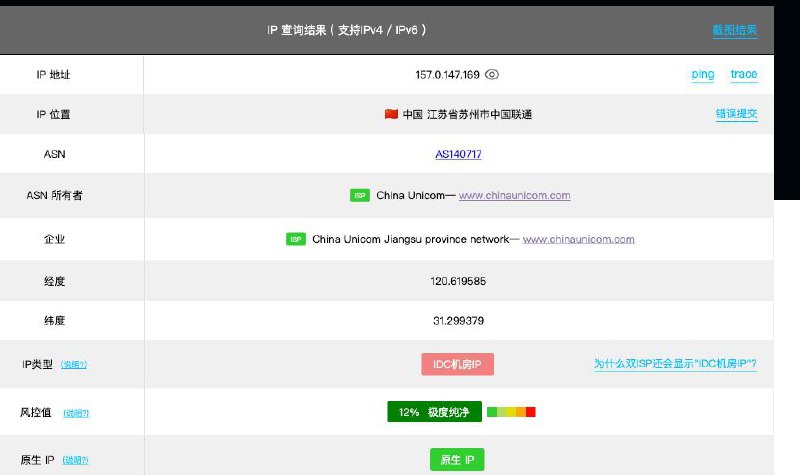This screenshot has height=475, width=800.
Task: Click the green ISP badge in 企业 row
Action: click(x=296, y=239)
